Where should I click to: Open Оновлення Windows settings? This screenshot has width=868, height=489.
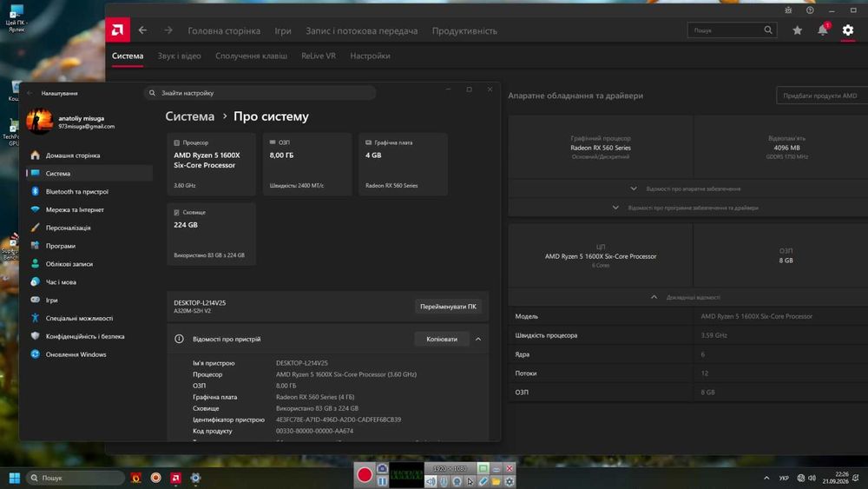coord(89,354)
